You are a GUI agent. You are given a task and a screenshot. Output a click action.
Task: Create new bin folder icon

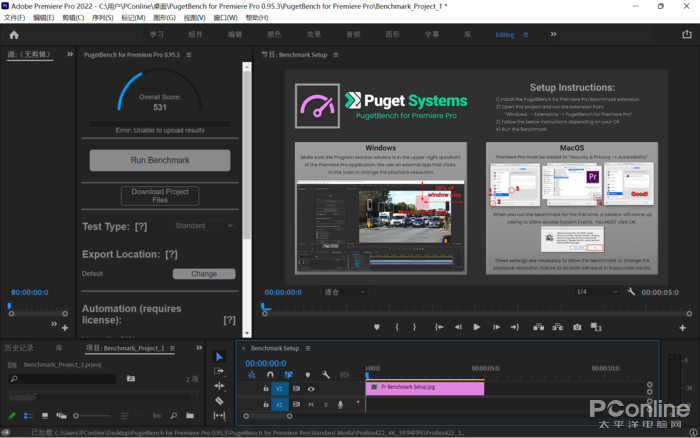coord(190,416)
